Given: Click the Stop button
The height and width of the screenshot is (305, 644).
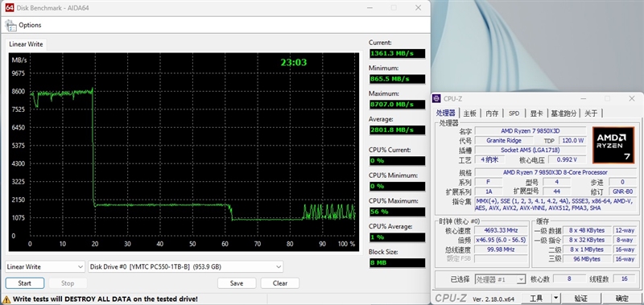Looking at the screenshot, I should click(x=68, y=283).
